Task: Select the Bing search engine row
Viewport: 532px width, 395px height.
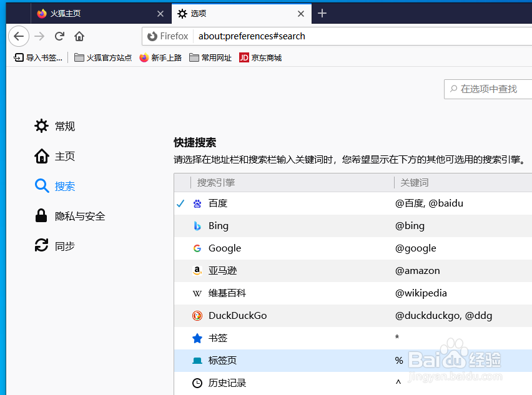Action: pos(353,226)
